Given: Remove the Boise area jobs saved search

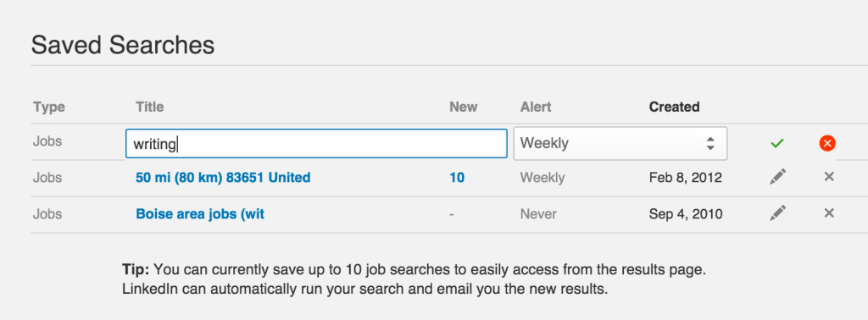Looking at the screenshot, I should (x=829, y=213).
